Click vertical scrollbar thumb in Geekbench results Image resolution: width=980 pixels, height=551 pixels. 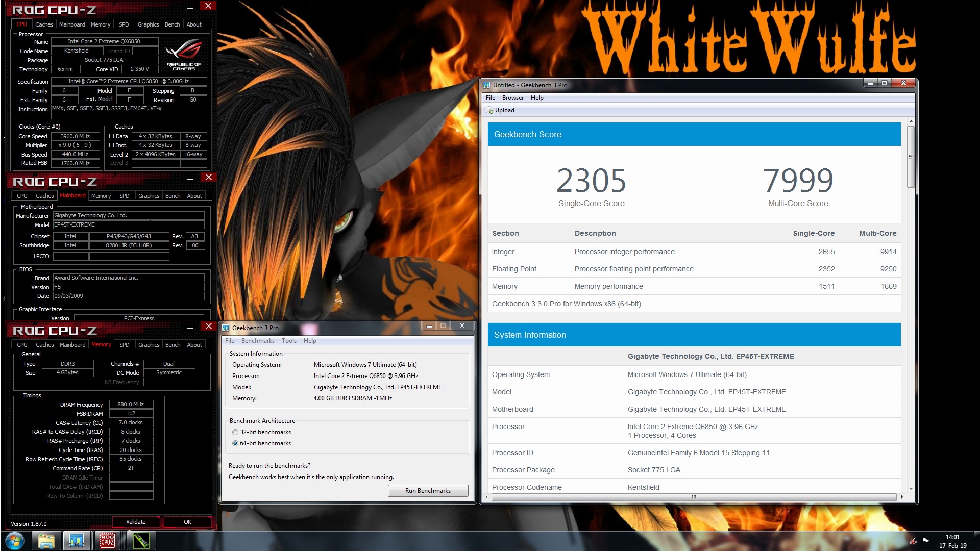pos(911,157)
